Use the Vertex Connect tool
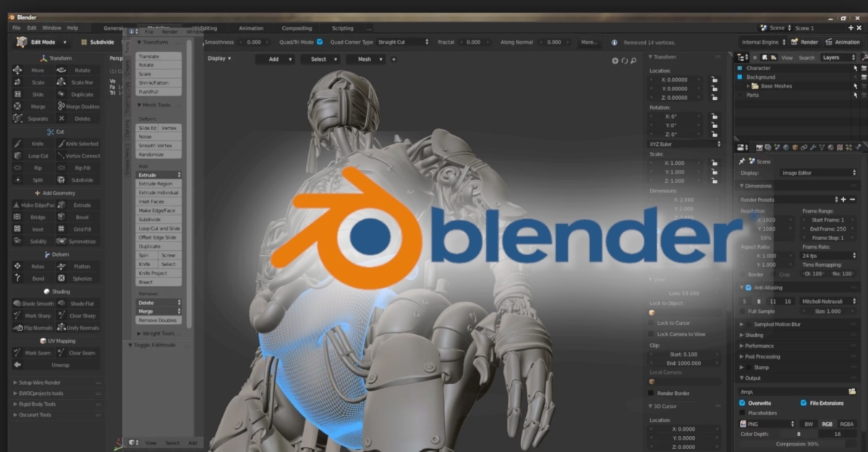868x452 pixels. pyautogui.click(x=78, y=155)
